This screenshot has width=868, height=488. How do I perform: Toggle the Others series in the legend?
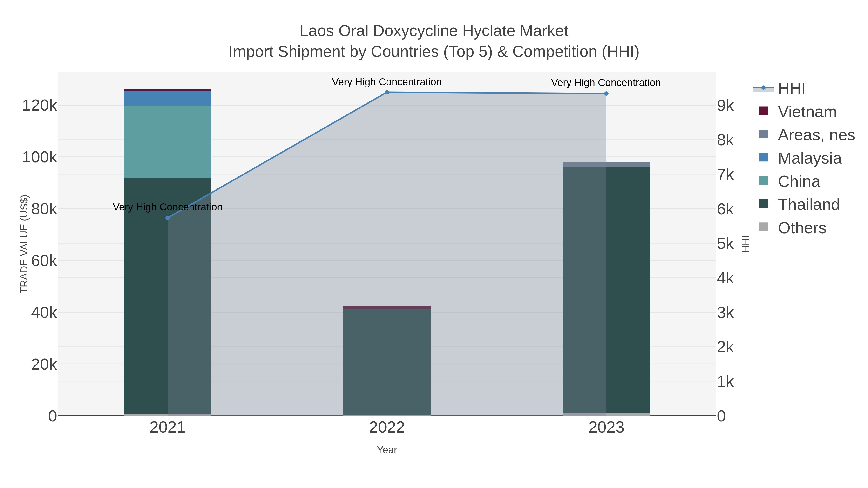point(792,228)
